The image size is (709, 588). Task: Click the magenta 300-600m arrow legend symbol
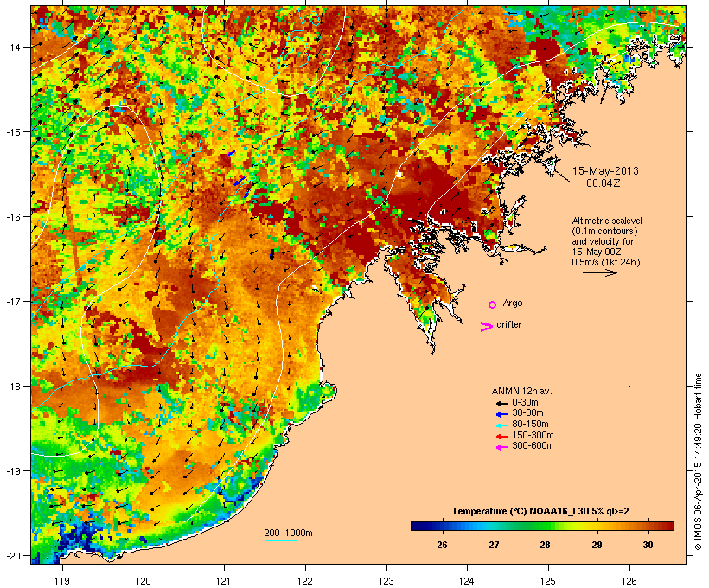(x=501, y=447)
